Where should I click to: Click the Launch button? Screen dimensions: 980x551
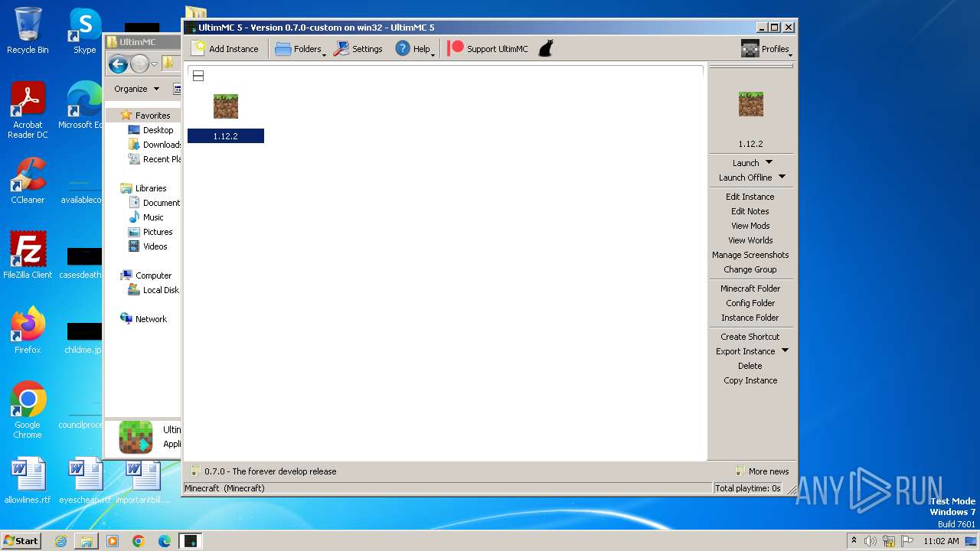746,163
